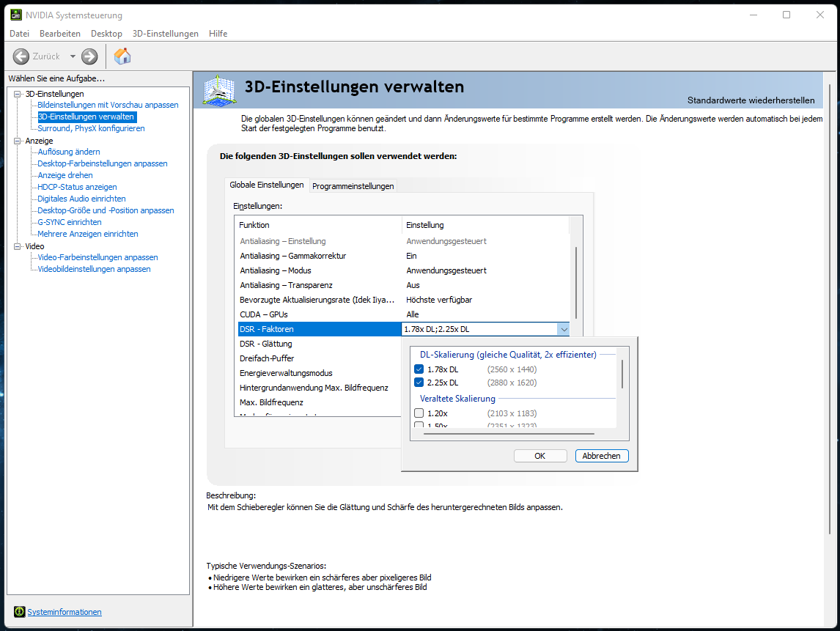
Task: Open Digitales Audio einrichten
Action: [x=81, y=199]
